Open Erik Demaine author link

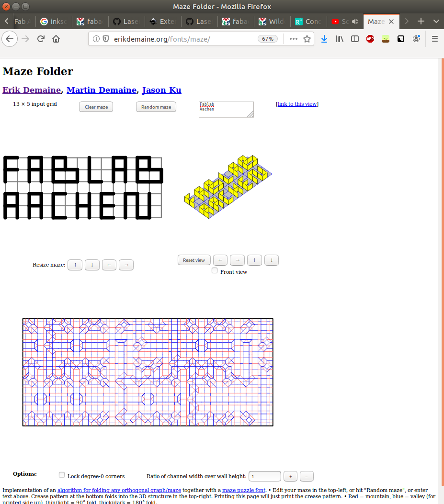[32, 90]
